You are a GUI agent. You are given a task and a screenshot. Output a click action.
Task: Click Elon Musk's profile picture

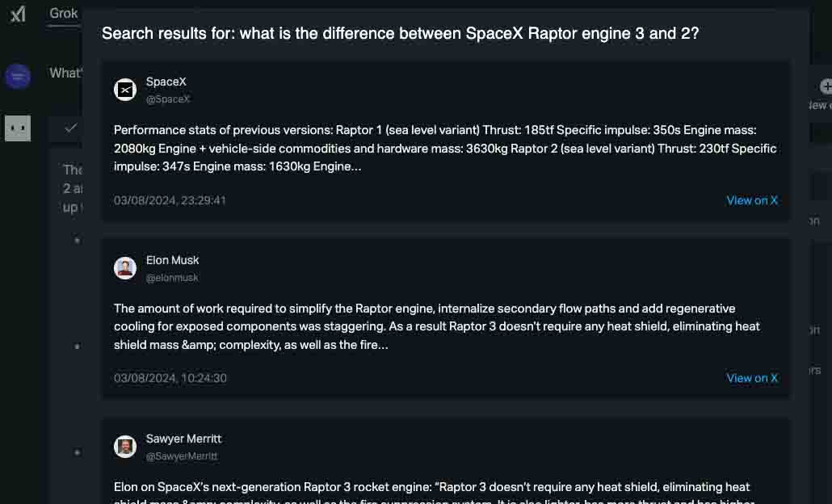tap(125, 268)
